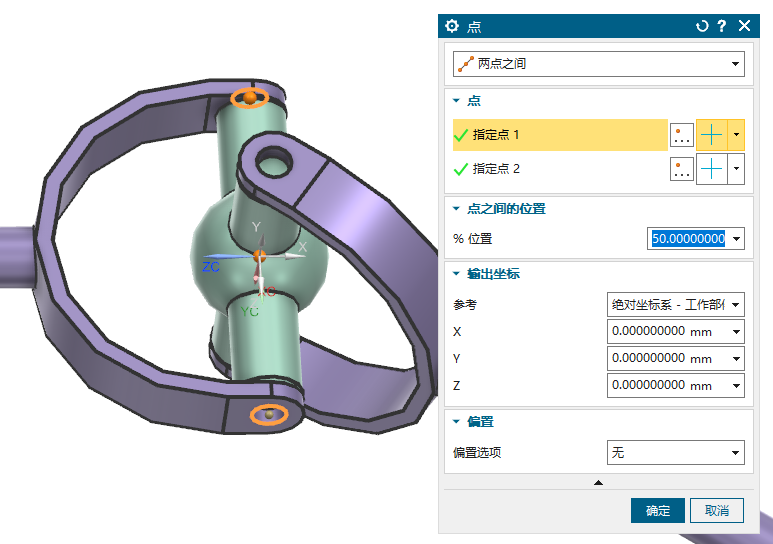
Task: Click the reset dialog icon
Action: click(x=702, y=26)
